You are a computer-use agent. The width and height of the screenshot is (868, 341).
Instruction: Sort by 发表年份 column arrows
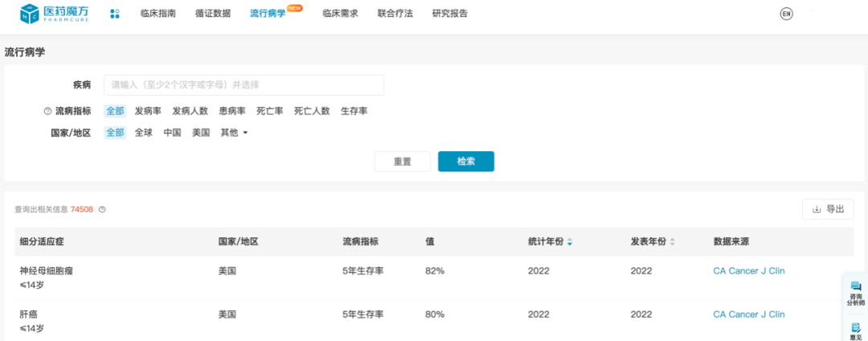pos(672,242)
